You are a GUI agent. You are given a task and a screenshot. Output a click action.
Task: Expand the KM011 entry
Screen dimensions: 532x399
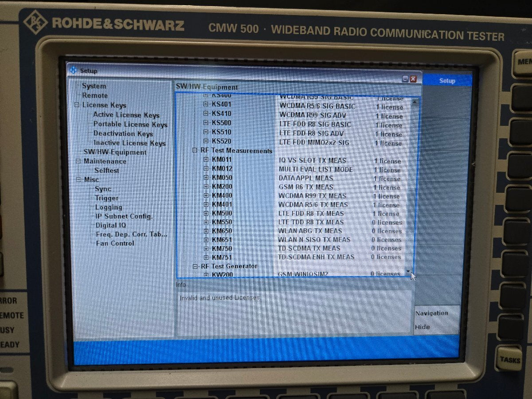[206, 160]
